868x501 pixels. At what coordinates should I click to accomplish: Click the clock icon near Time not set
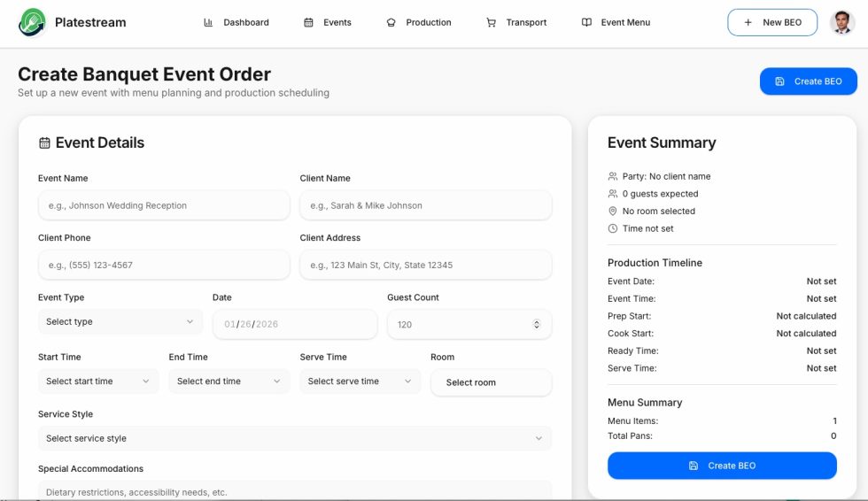(x=612, y=228)
